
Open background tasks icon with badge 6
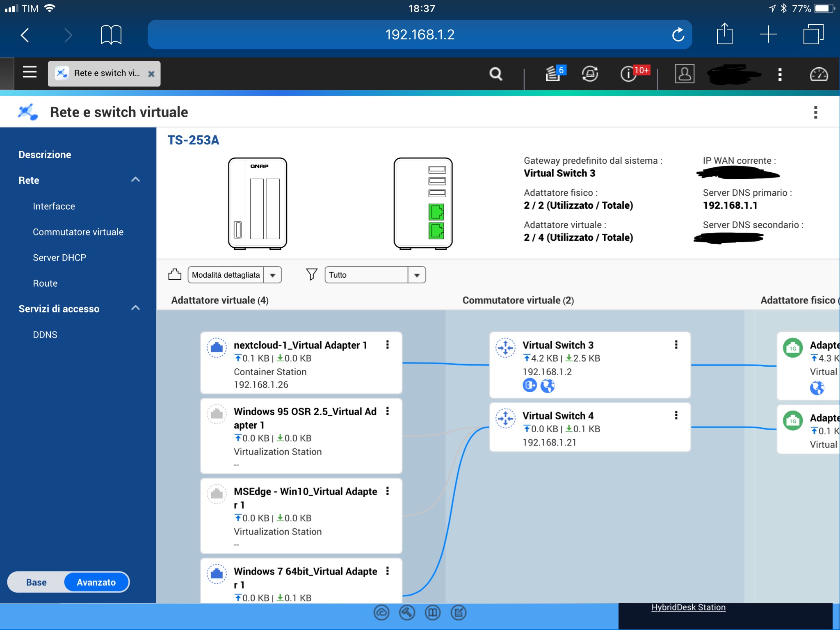tap(554, 74)
